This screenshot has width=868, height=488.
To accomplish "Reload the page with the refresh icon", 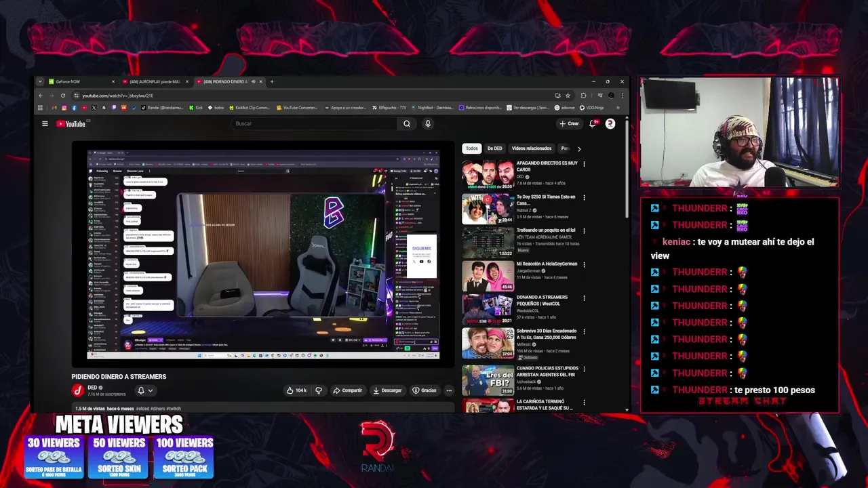I will click(63, 96).
